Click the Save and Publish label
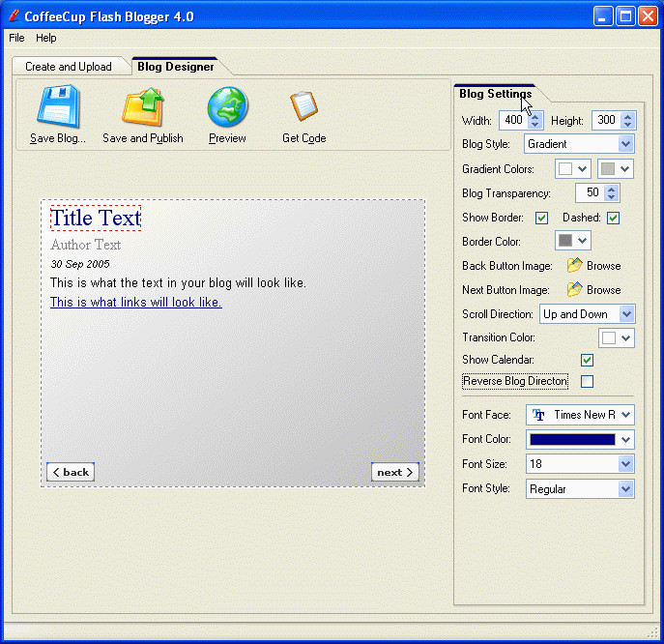Screen dimensions: 664x644 pos(143,138)
